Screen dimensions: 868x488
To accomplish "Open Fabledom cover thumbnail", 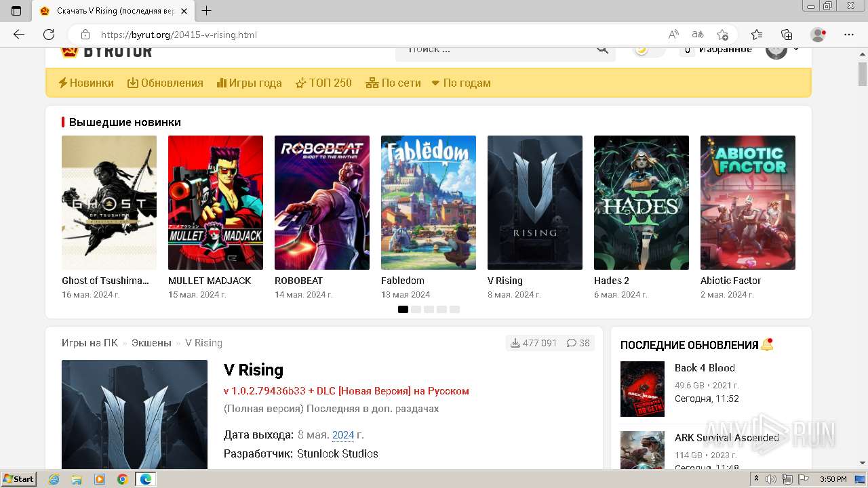I will 429,203.
